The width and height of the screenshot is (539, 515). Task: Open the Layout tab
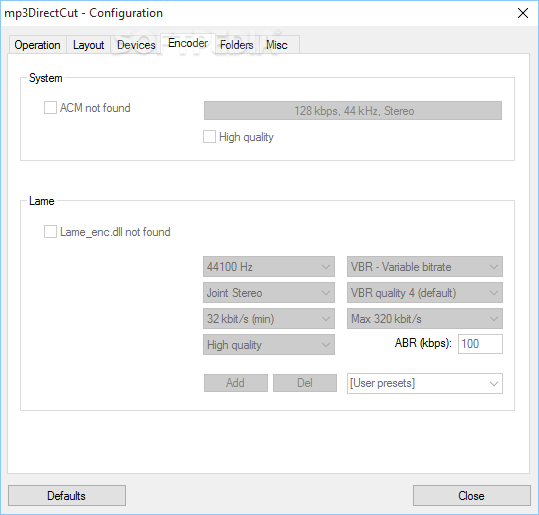[88, 45]
